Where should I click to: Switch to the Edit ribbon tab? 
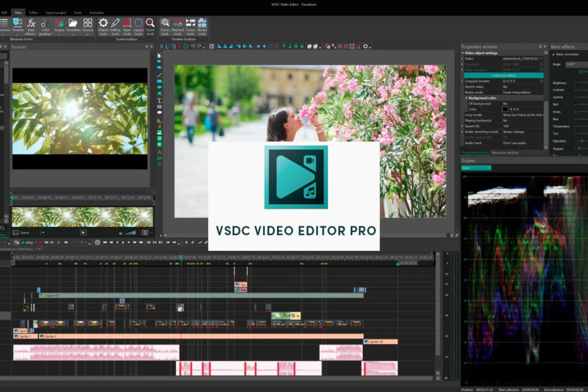[4, 13]
